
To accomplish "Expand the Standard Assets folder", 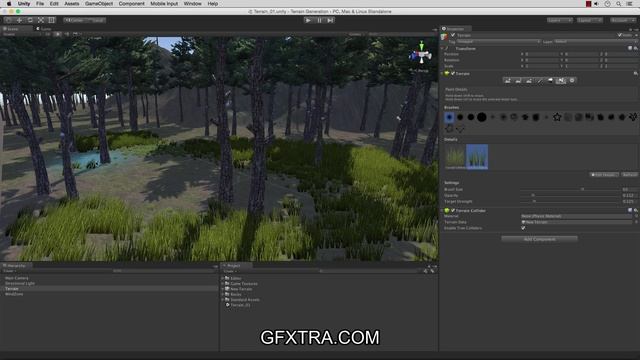I will (223, 300).
